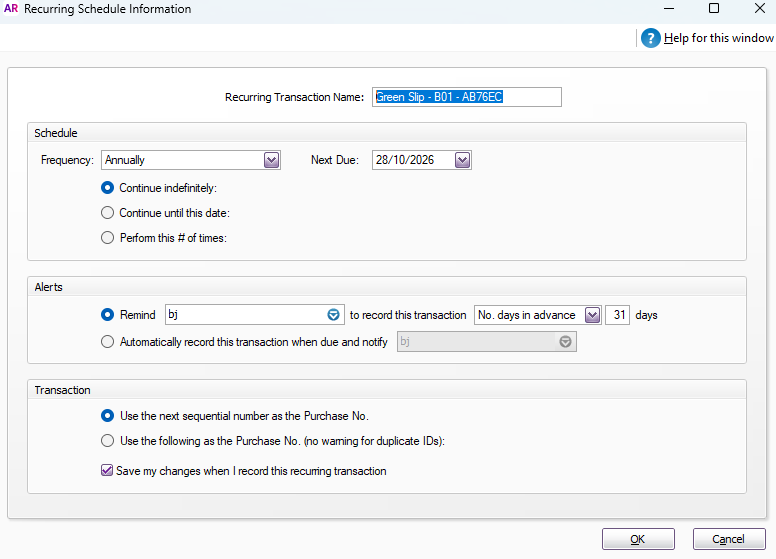Enable automatically record this transaction option
Screen dimensions: 776x559
click(x=108, y=341)
